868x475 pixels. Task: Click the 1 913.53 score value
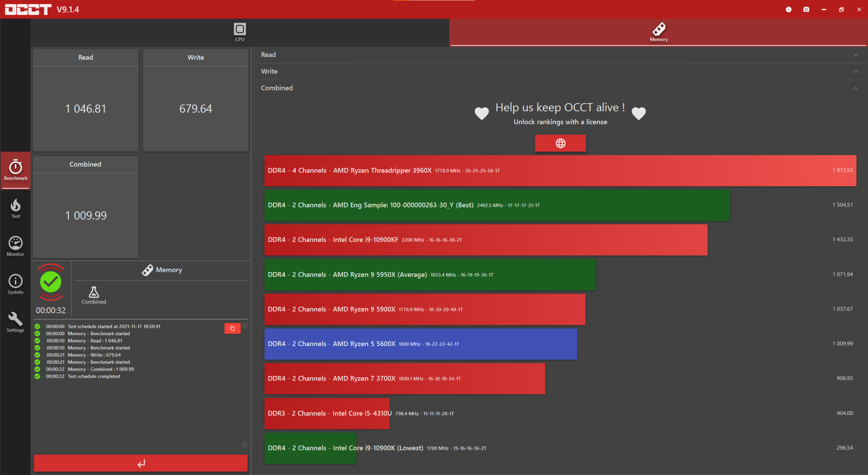pyautogui.click(x=843, y=171)
